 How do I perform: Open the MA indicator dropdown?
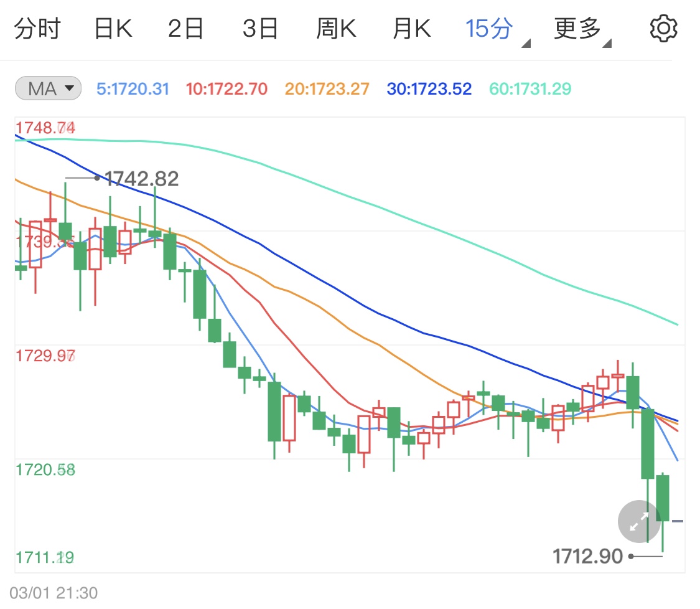(x=48, y=88)
